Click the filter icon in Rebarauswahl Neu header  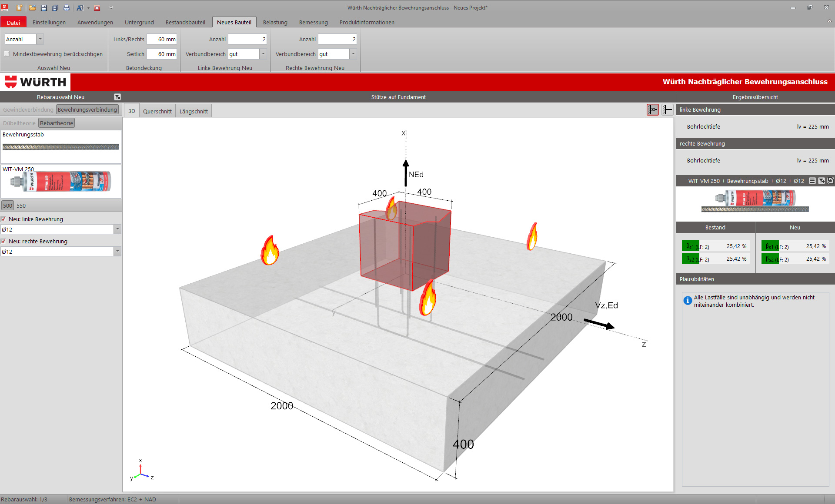(x=117, y=97)
